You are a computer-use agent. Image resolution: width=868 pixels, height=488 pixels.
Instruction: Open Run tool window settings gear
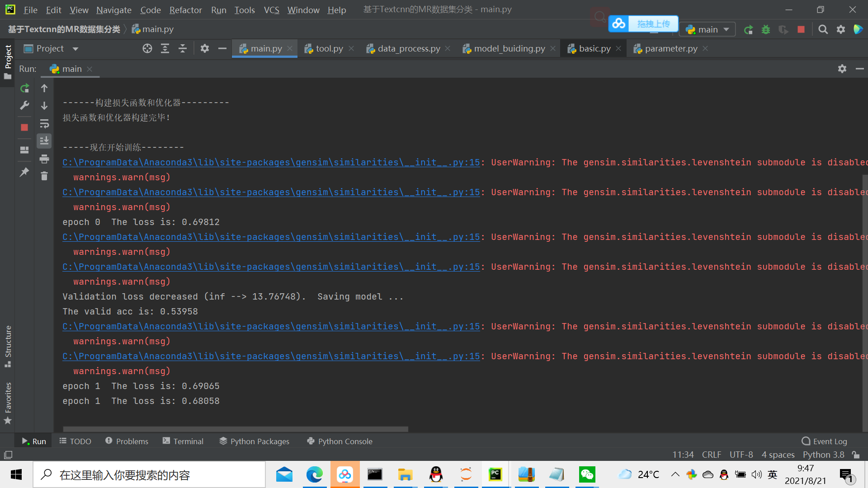point(842,69)
